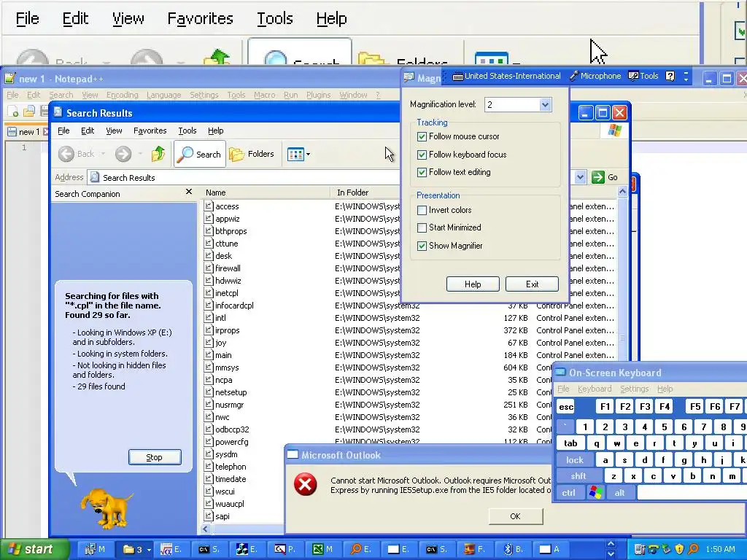Image resolution: width=747 pixels, height=560 pixels.
Task: Open the language bar Tools icon
Action: [633, 76]
